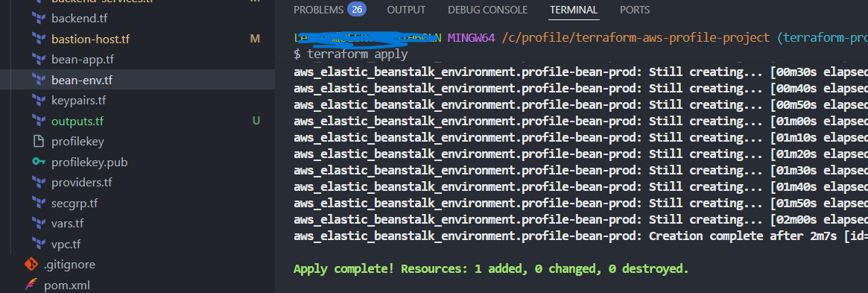Click the terminal path /c/profile/terraform-aws-profile-project
This screenshot has width=868, height=293.
click(x=636, y=38)
